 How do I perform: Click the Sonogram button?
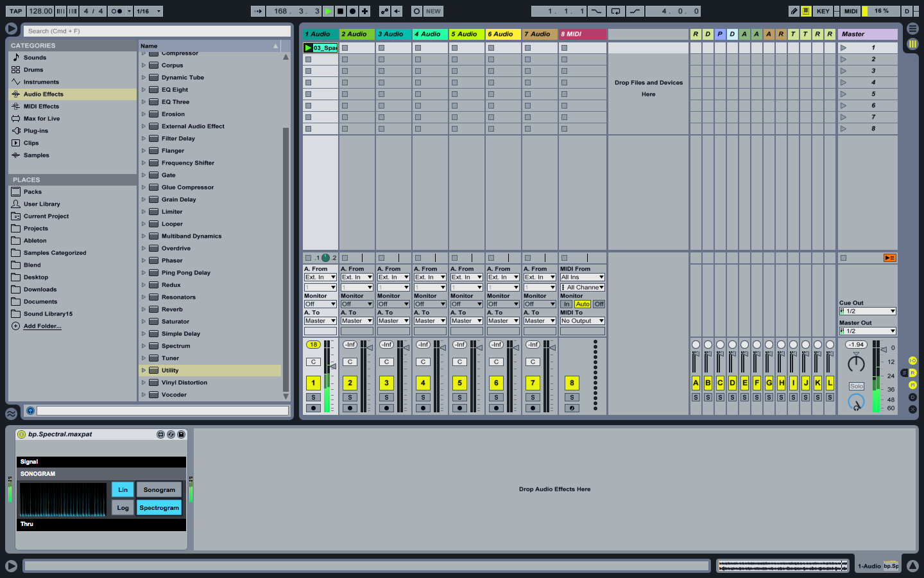(159, 490)
